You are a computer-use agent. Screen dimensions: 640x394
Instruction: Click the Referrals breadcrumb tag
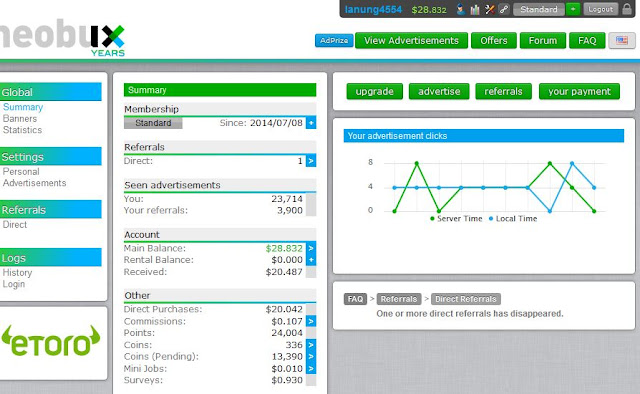399,299
